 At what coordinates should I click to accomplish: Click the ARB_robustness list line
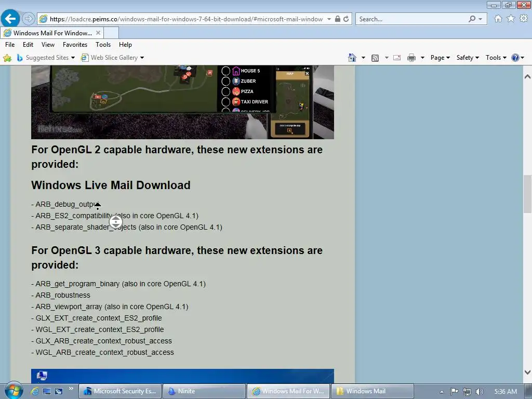tap(61, 295)
